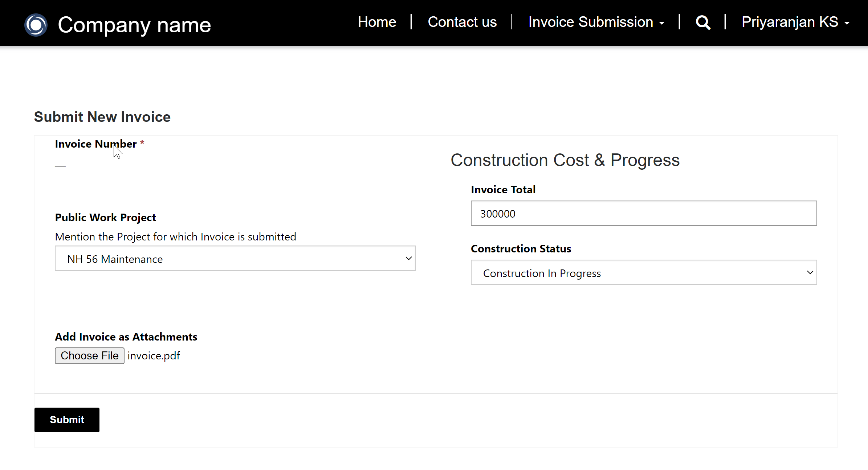Click the Choose File button

click(89, 355)
